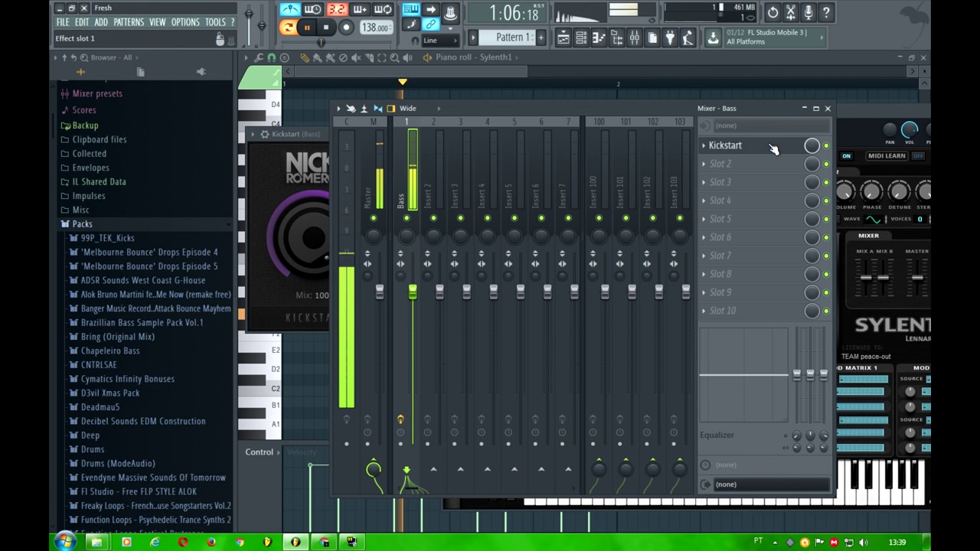The image size is (980, 551).
Task: Toggle the Slot 4 enable LED
Action: point(826,201)
